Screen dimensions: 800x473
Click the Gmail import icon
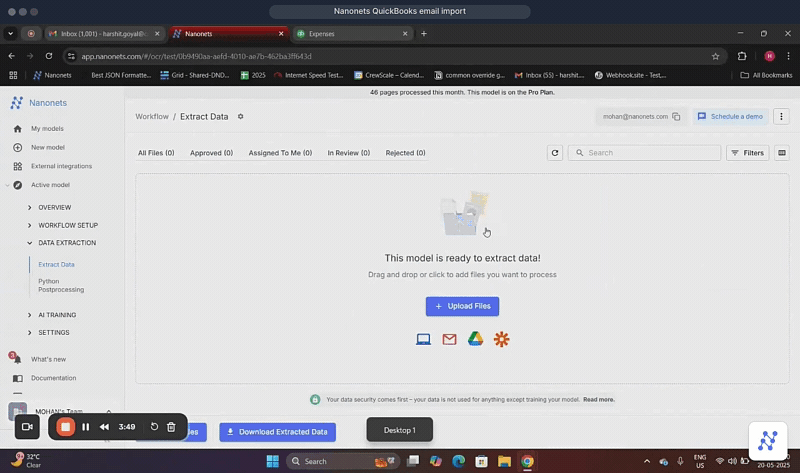click(449, 339)
